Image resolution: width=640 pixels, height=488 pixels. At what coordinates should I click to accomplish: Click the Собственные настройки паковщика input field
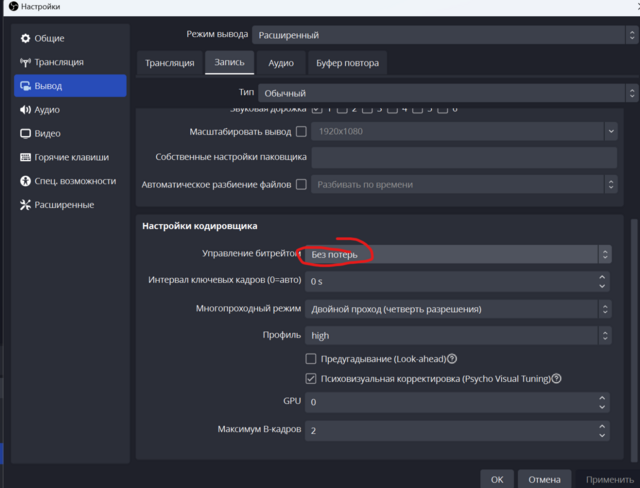pos(464,157)
